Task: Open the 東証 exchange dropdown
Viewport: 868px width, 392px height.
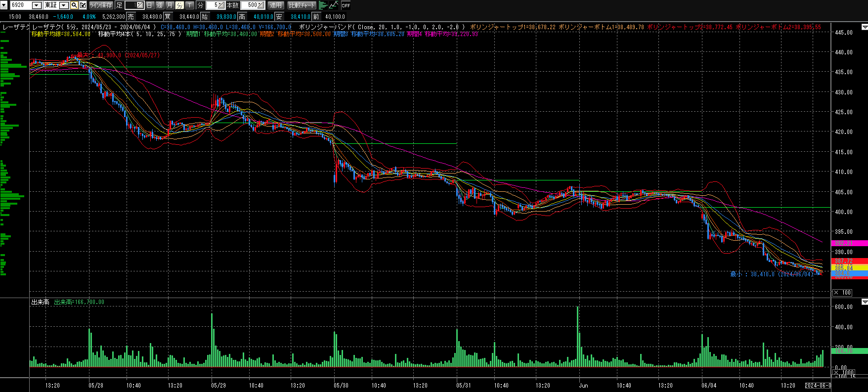Action: click(x=64, y=5)
